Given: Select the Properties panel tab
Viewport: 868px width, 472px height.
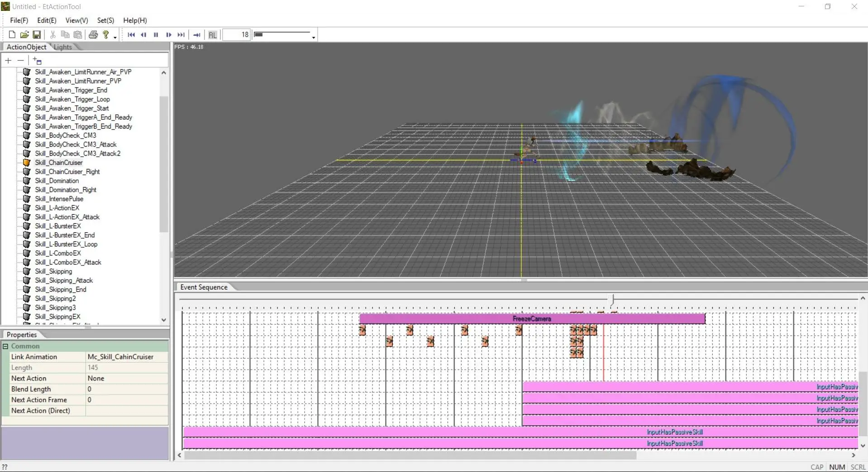Looking at the screenshot, I should 22,335.
